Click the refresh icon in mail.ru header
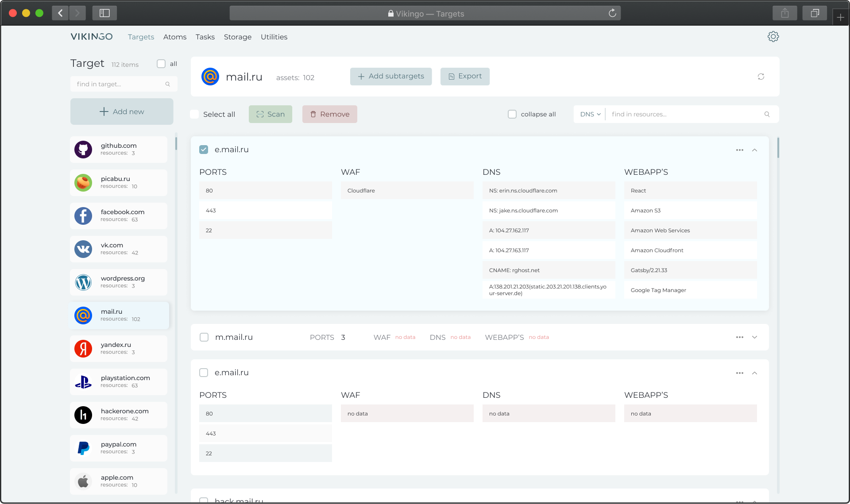850x504 pixels. [x=761, y=77]
